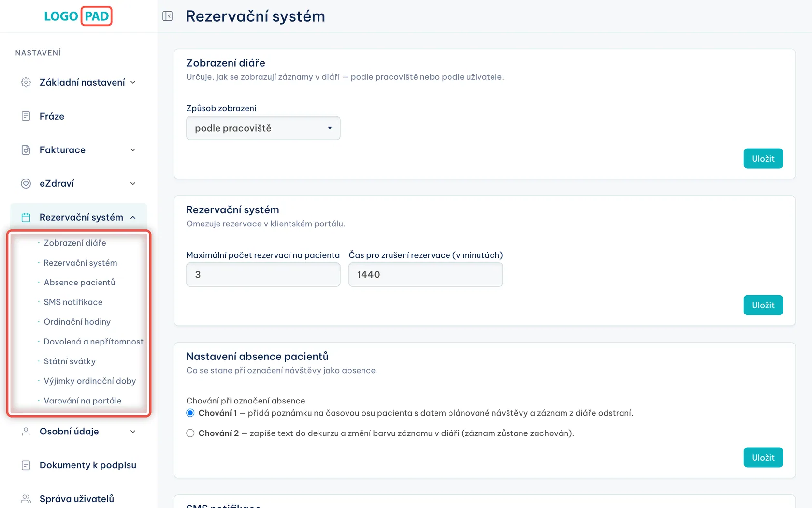Click the calendar icon of Rezervační systém

point(26,217)
